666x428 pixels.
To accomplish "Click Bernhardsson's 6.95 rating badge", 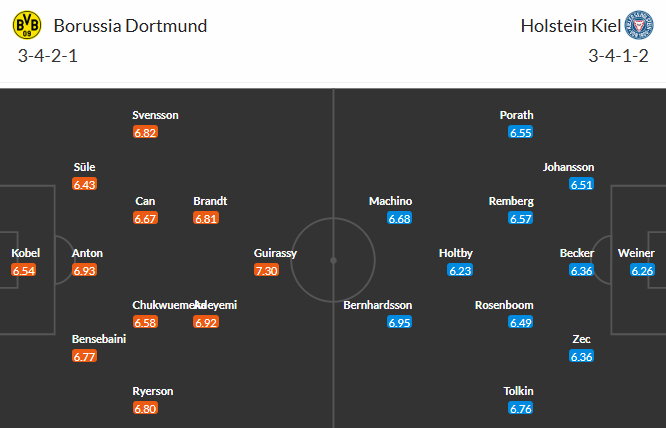I will 399,322.
